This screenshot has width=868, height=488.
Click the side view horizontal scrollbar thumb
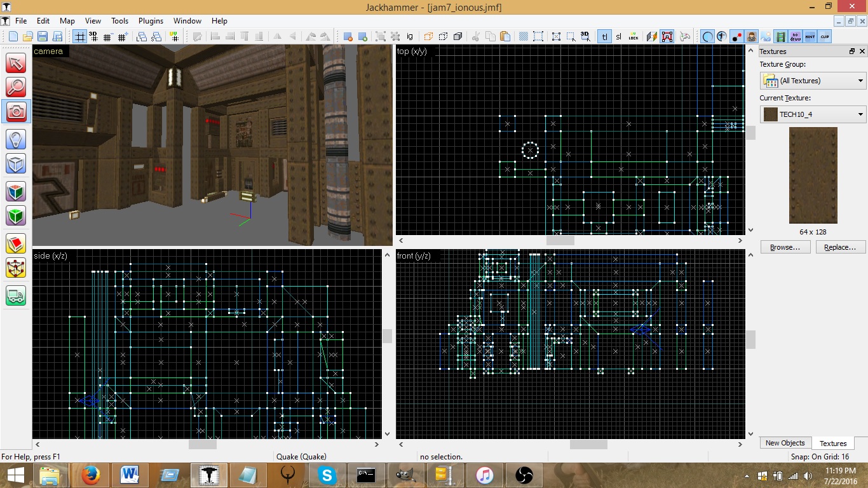(x=203, y=445)
